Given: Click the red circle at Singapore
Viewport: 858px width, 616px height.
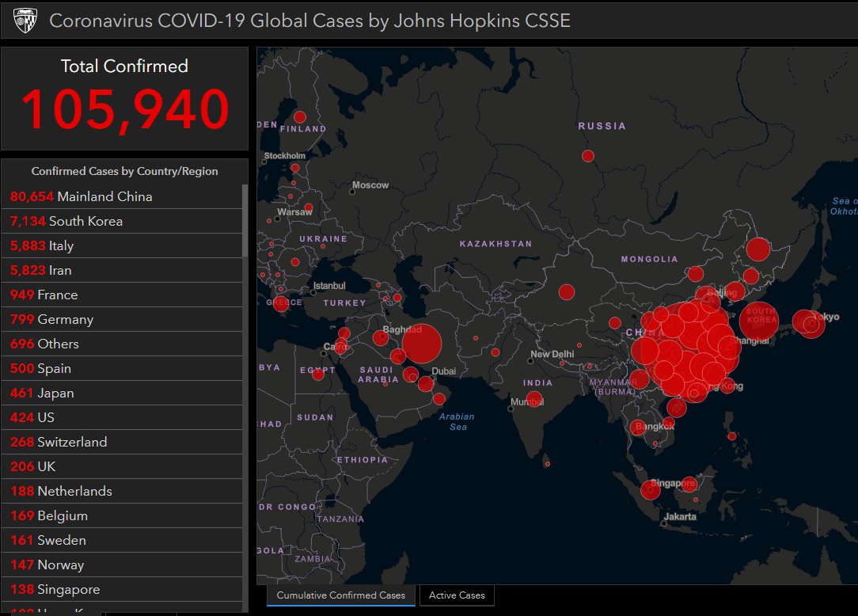Looking at the screenshot, I should coord(651,489).
